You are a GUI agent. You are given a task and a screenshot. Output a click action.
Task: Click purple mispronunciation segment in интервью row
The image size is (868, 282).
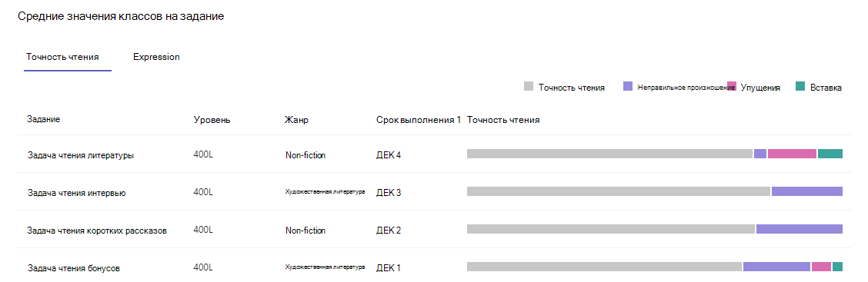pyautogui.click(x=807, y=191)
